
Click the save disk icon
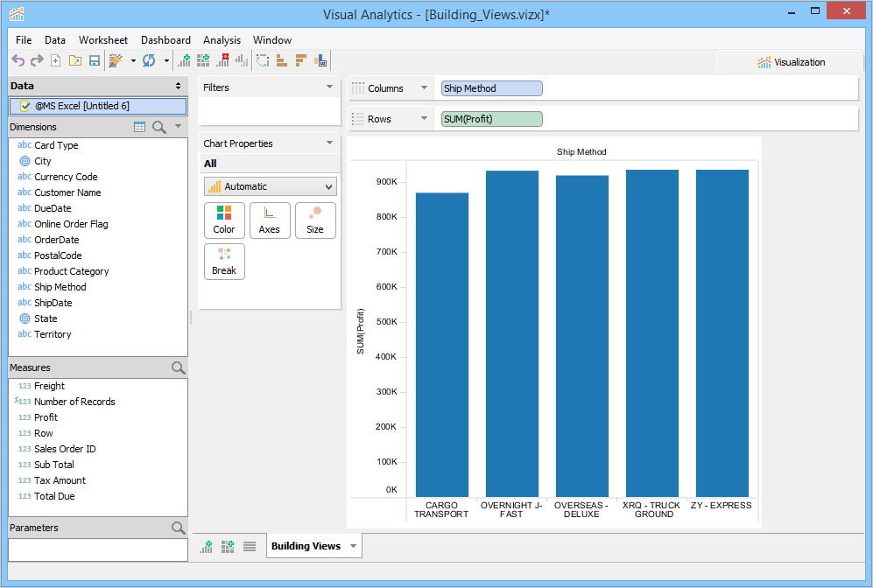[x=95, y=60]
